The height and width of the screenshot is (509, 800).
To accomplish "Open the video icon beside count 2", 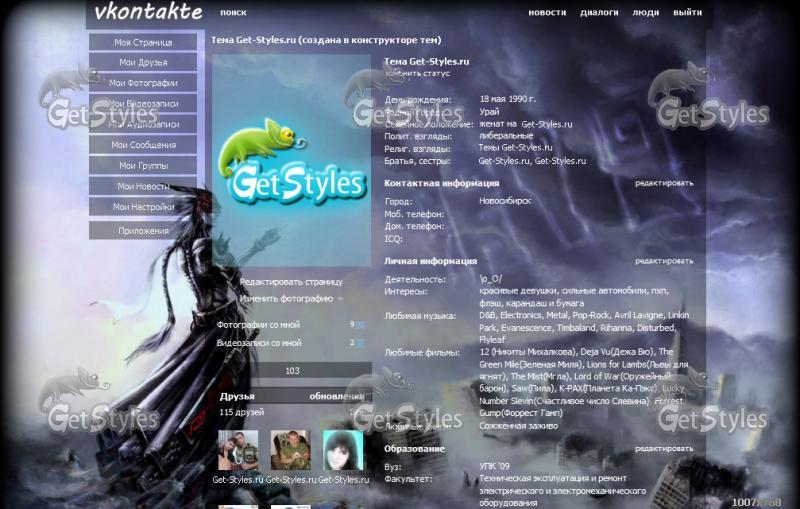I will point(360,343).
